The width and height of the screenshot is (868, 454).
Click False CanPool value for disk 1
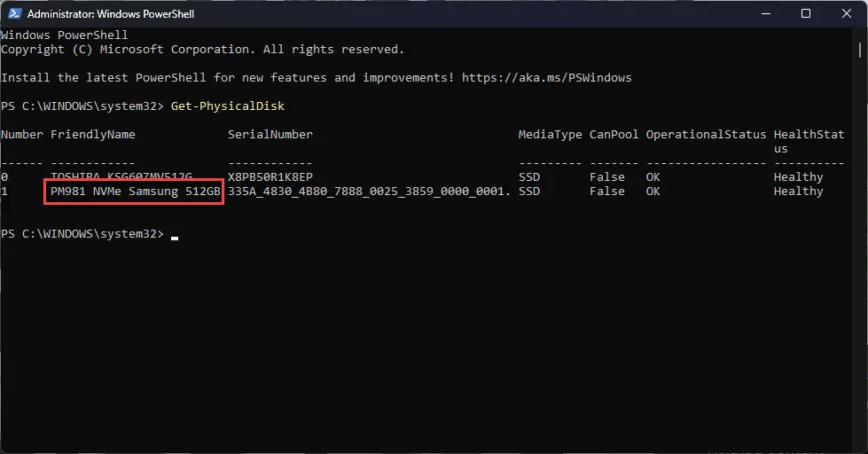(x=607, y=192)
